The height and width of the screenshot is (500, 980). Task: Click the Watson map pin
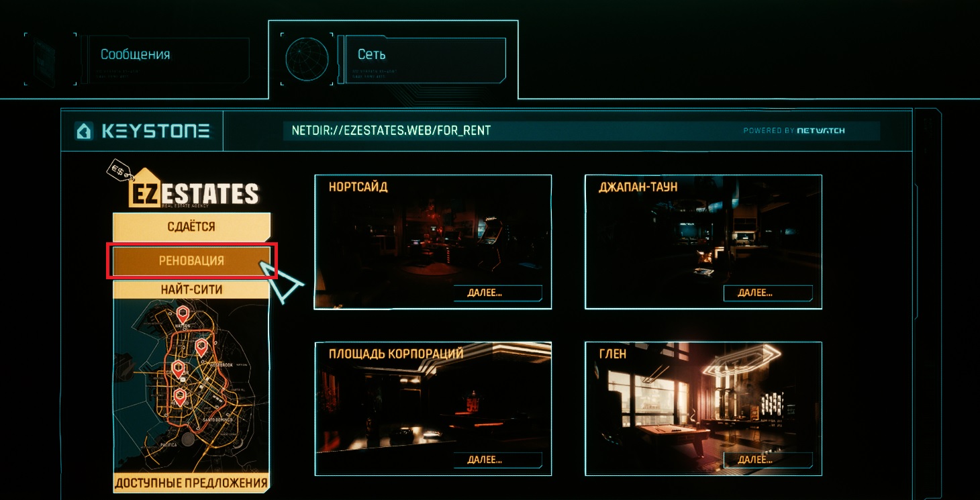point(183,315)
